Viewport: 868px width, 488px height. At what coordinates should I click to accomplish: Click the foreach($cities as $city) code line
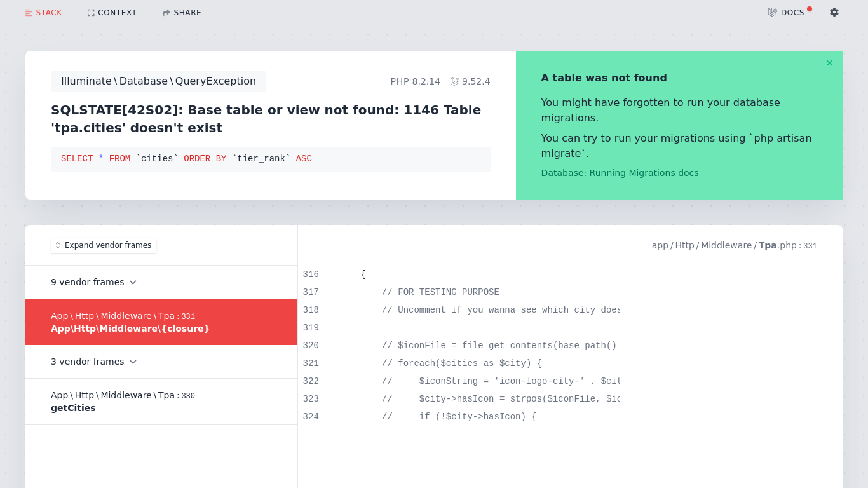click(x=462, y=363)
